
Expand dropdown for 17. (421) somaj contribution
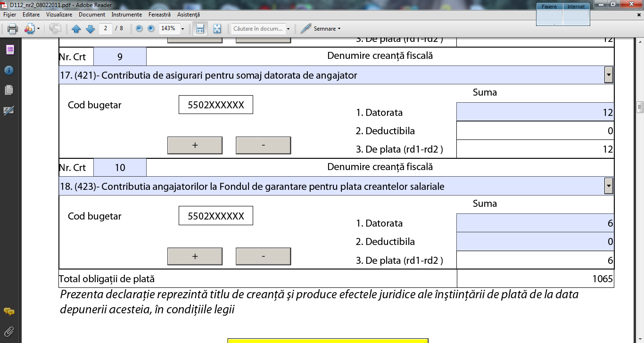(x=609, y=75)
